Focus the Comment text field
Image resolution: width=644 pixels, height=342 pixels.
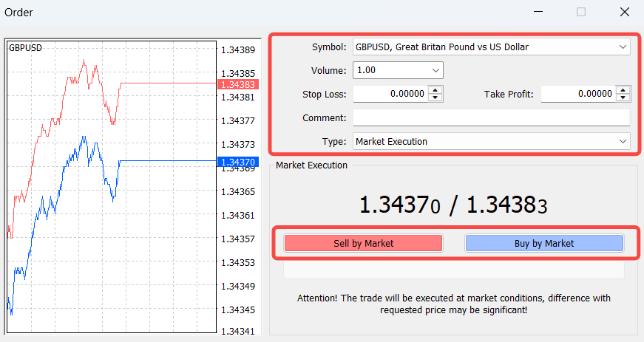point(491,117)
